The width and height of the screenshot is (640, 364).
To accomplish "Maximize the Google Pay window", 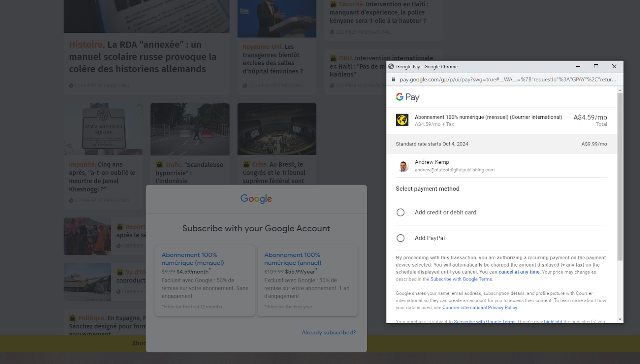I will coord(596,67).
